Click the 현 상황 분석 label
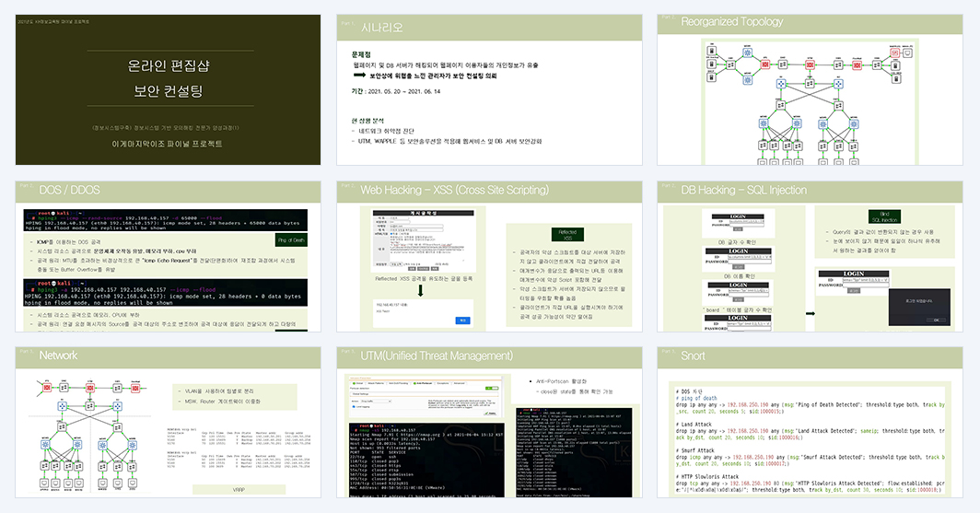Image resolution: width=980 pixels, height=513 pixels. [x=367, y=121]
